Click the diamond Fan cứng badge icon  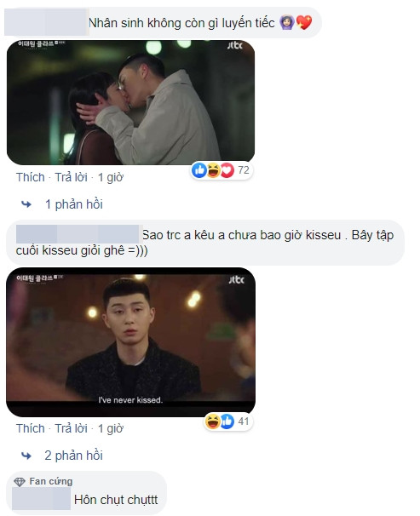tap(20, 482)
